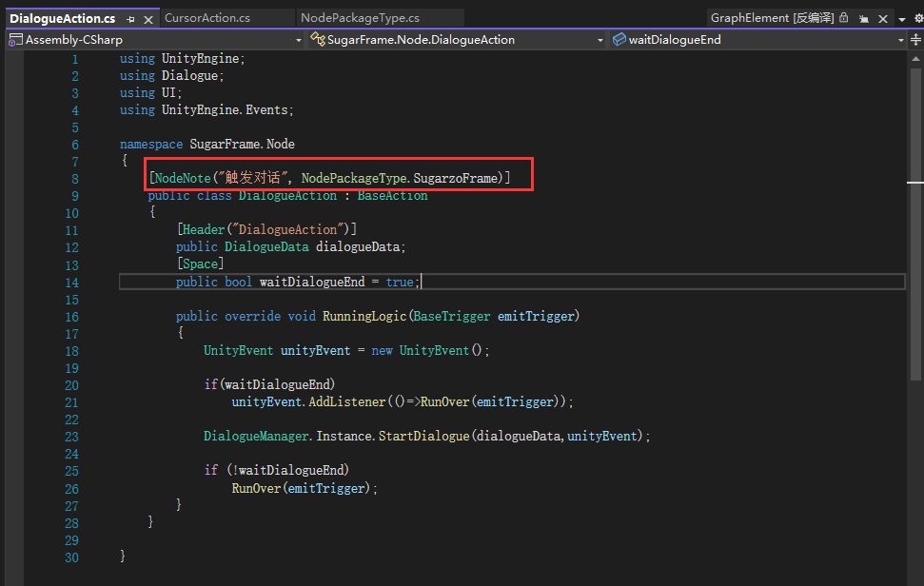Switch to the NodePackageType.cs tab
This screenshot has height=586, width=924.
coord(360,18)
